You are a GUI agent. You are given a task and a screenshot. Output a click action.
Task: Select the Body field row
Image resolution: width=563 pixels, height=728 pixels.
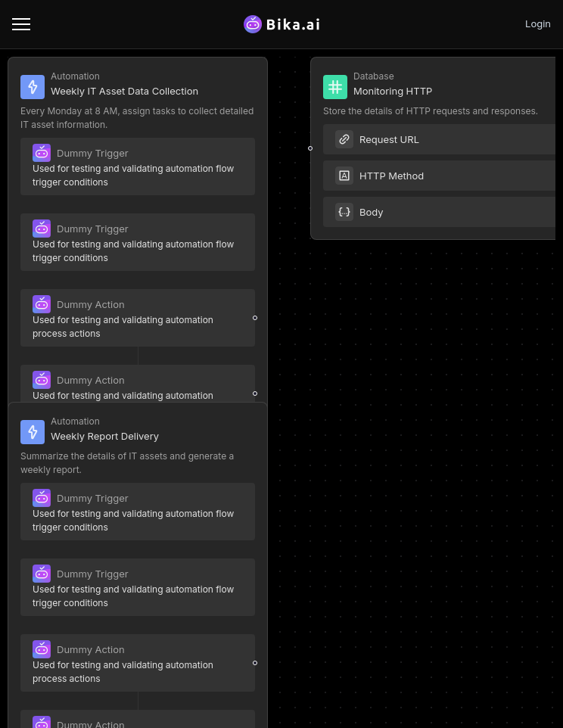point(439,212)
